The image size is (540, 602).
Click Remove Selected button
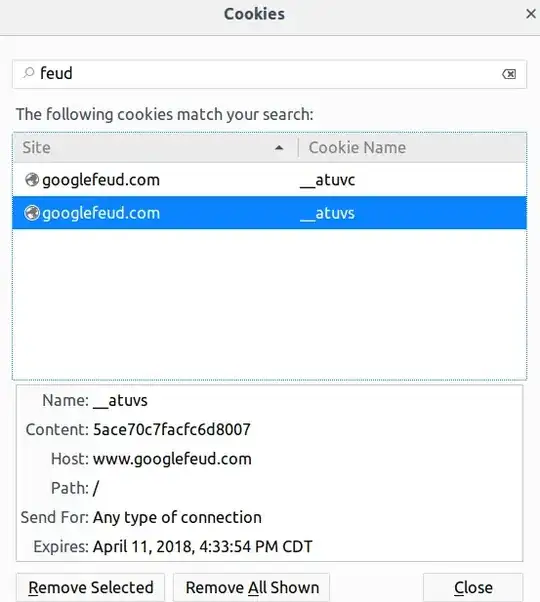pos(91,588)
